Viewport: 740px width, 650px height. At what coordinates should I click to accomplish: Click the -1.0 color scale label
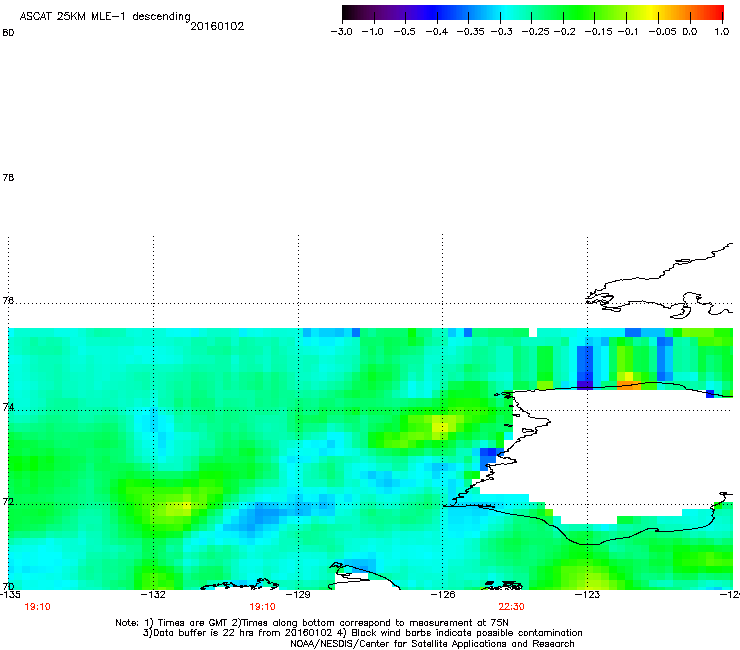[x=372, y=32]
